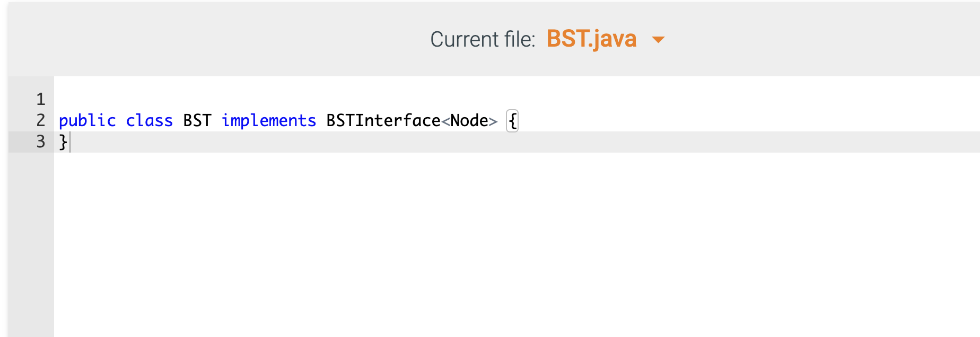Click the highlighted row after the closing brace
980x337 pixels.
(x=477, y=142)
